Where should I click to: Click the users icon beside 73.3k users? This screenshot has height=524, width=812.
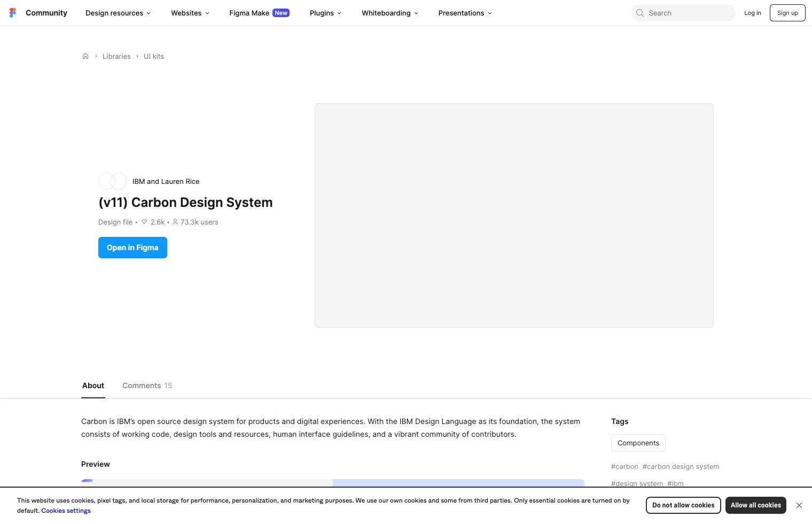coord(175,222)
